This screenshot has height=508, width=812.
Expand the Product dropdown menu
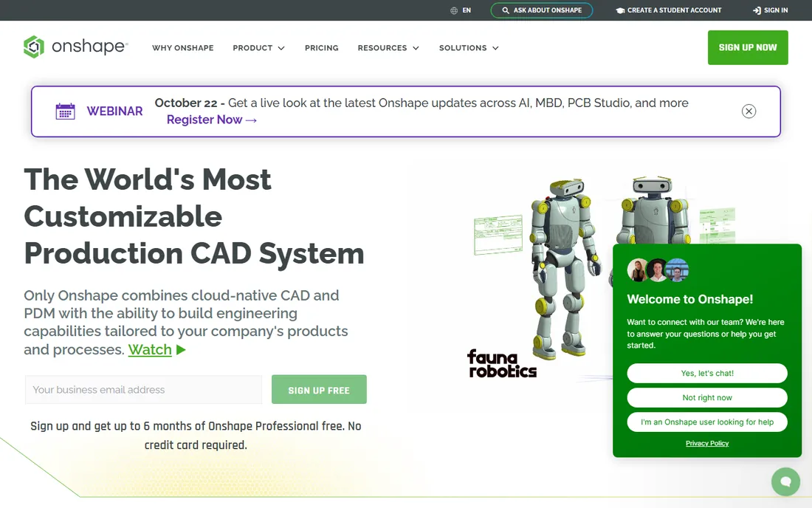[x=259, y=48]
